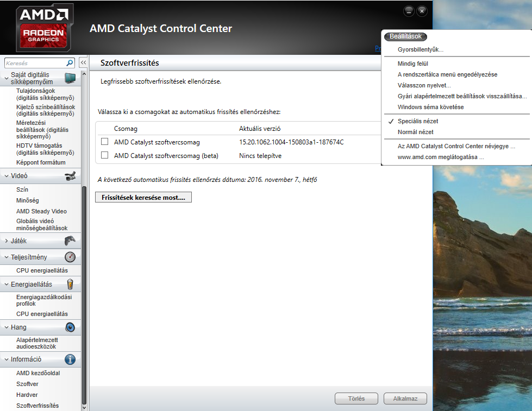
Task: Click the Játék gamepad icon
Action: (70, 241)
